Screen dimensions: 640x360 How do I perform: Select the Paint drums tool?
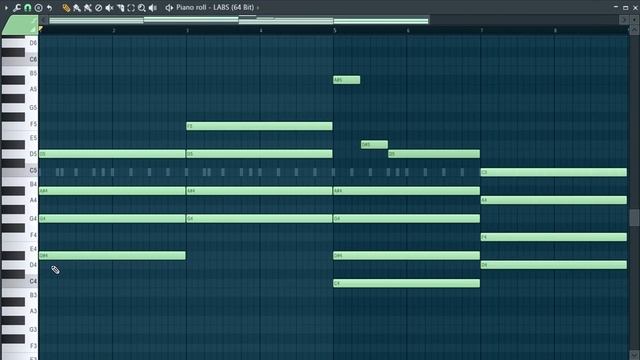coord(87,8)
